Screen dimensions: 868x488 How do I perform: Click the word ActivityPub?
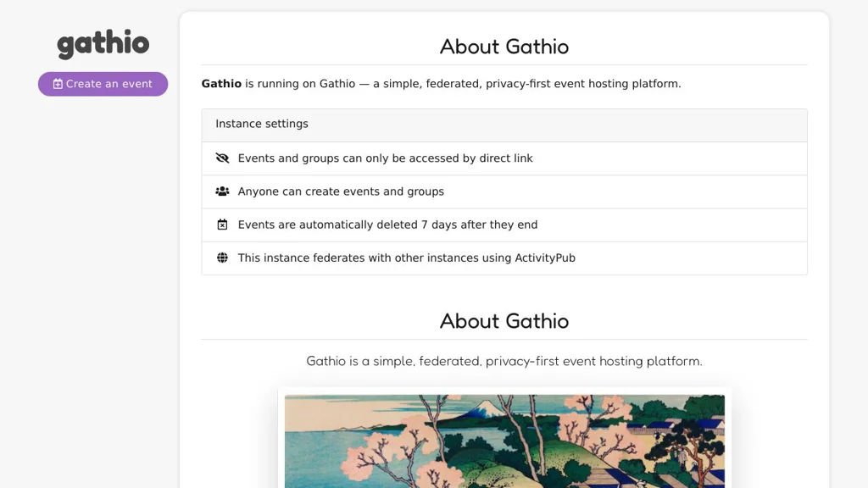pyautogui.click(x=545, y=258)
